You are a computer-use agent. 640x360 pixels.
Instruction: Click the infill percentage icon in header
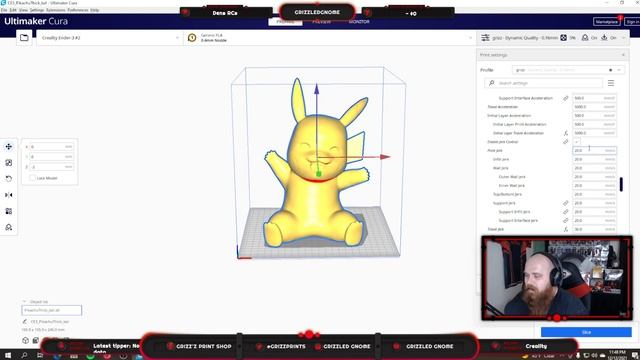click(x=564, y=38)
